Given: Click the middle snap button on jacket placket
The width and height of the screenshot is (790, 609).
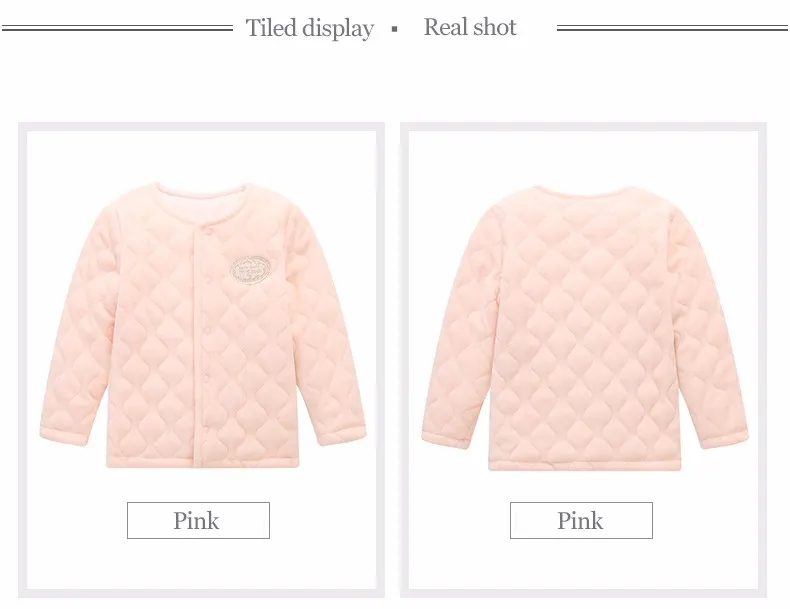Looking at the screenshot, I should click(x=206, y=329).
